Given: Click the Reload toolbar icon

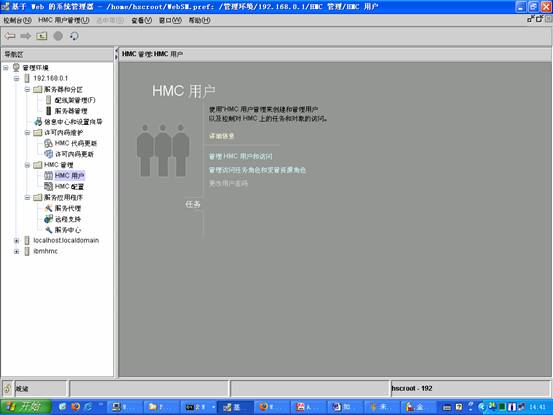Looking at the screenshot, I should coord(74,36).
